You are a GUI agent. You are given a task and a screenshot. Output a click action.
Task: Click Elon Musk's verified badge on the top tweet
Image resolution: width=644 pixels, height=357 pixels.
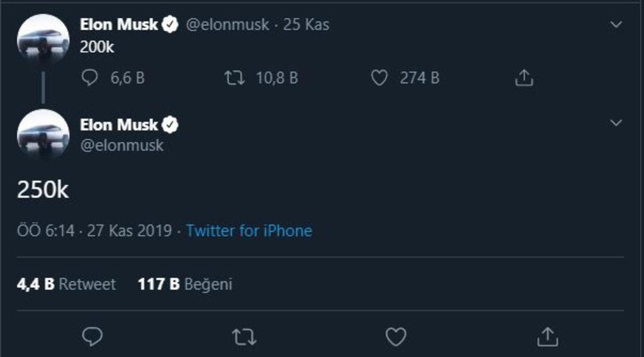coord(171,23)
